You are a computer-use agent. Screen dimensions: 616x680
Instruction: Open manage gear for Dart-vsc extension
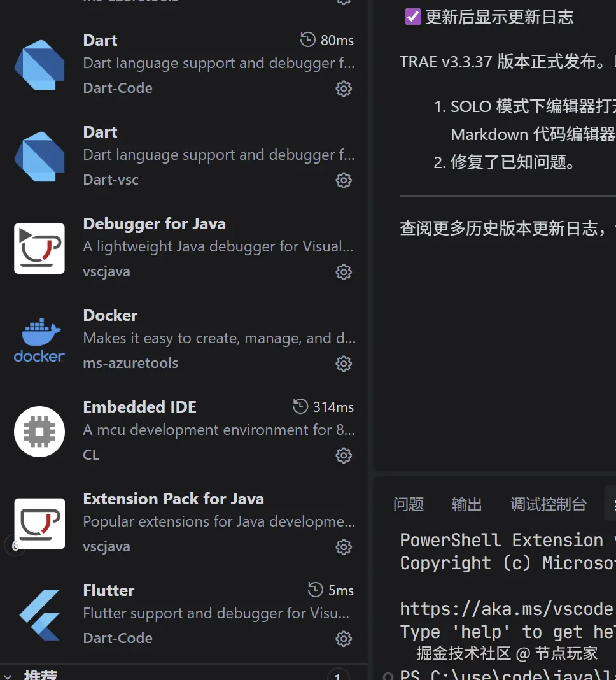pyautogui.click(x=344, y=180)
